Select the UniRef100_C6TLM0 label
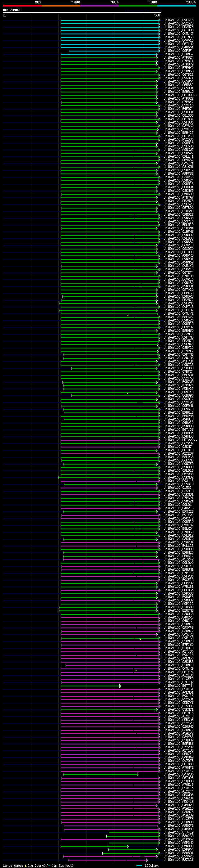This screenshot has height=868, width=199. click(179, 44)
